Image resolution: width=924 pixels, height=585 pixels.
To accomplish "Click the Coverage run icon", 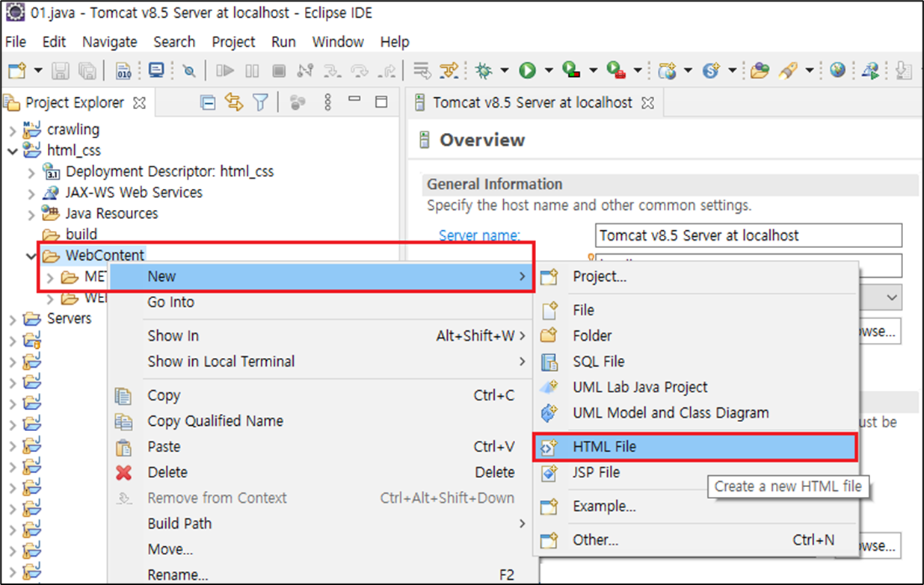I will (572, 71).
